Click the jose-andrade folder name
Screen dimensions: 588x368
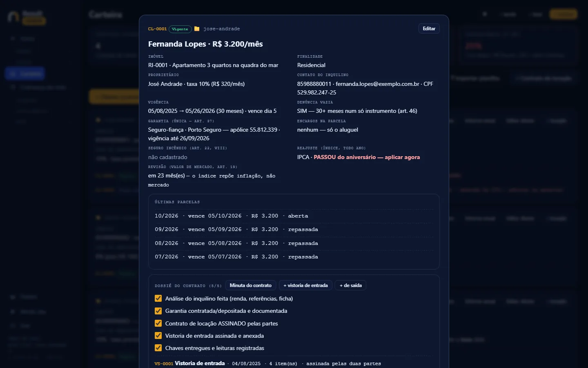coord(222,29)
